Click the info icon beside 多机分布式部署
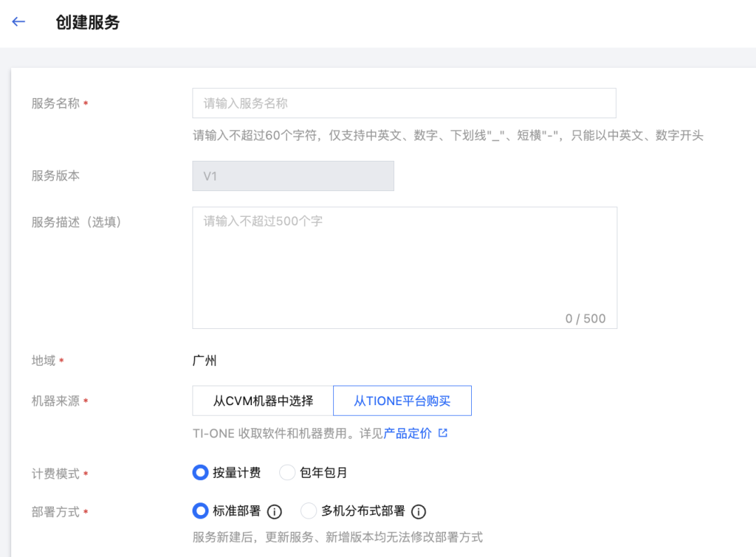This screenshot has height=557, width=756. (x=419, y=512)
